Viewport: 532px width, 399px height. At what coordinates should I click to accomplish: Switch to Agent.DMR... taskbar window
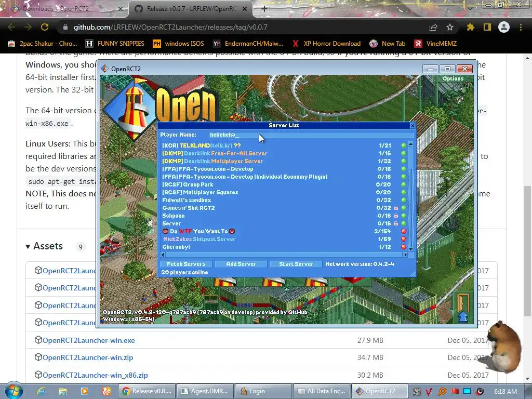click(x=205, y=391)
